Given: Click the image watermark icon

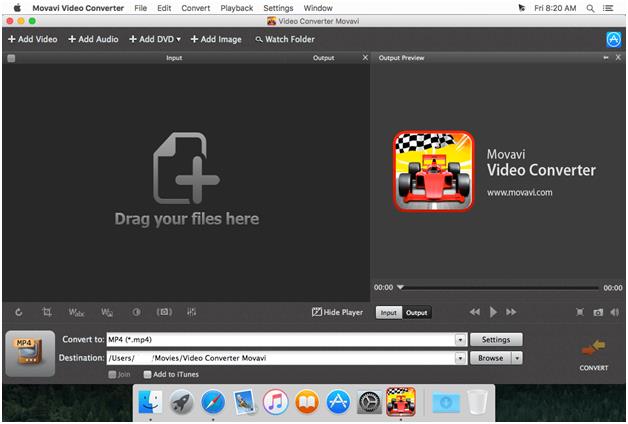Looking at the screenshot, I should [x=107, y=312].
